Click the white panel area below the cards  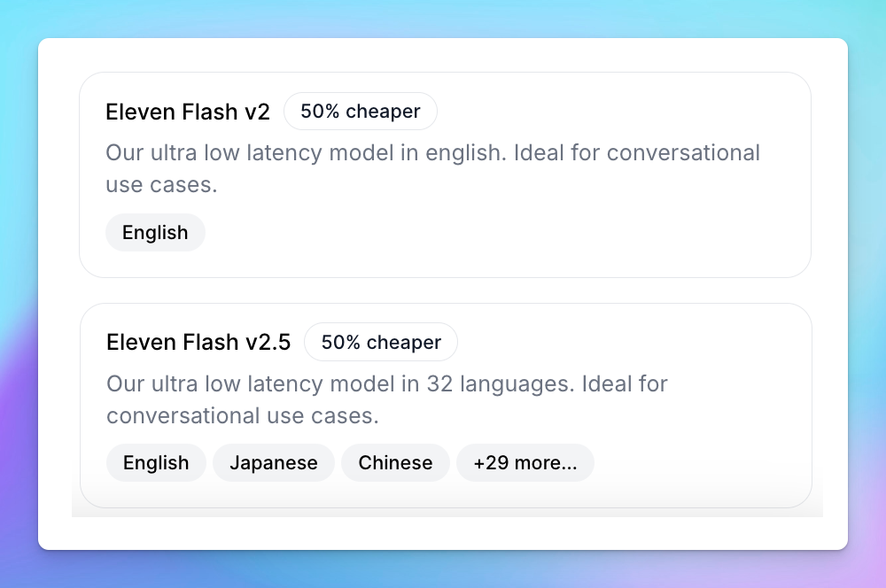coord(443,533)
